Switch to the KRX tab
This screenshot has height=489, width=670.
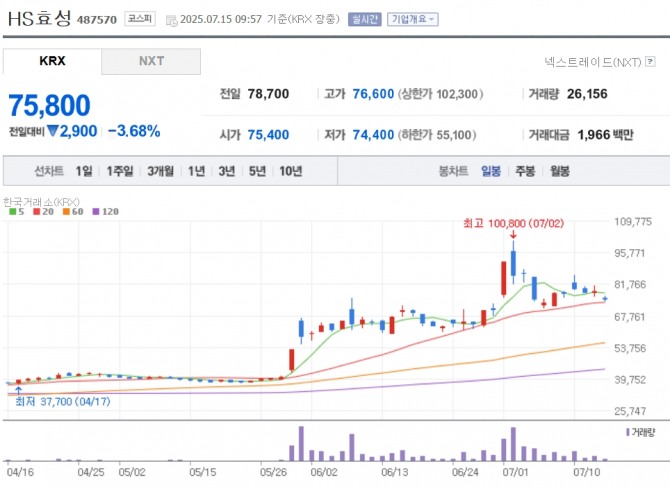pos(52,61)
